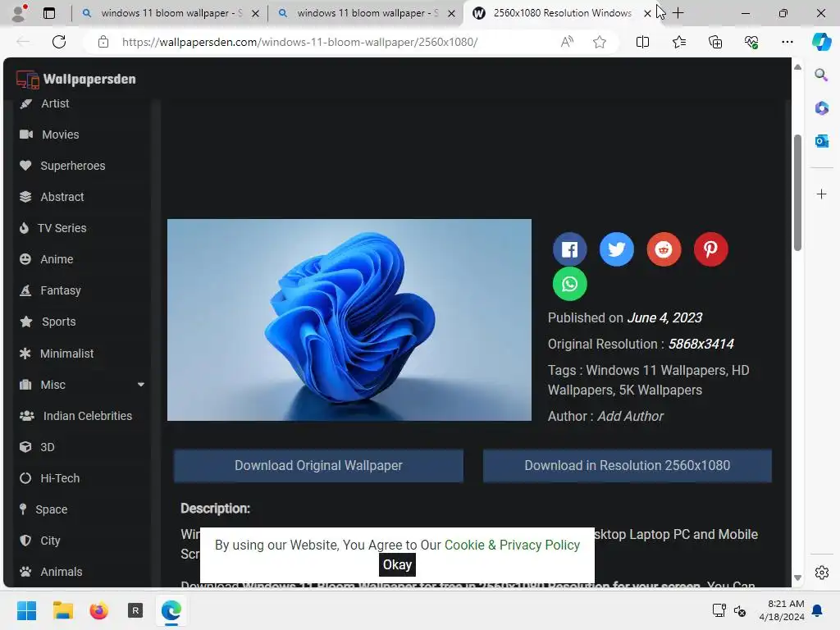840x630 pixels.
Task: Browse Anime wallpapers
Action: pos(46,259)
